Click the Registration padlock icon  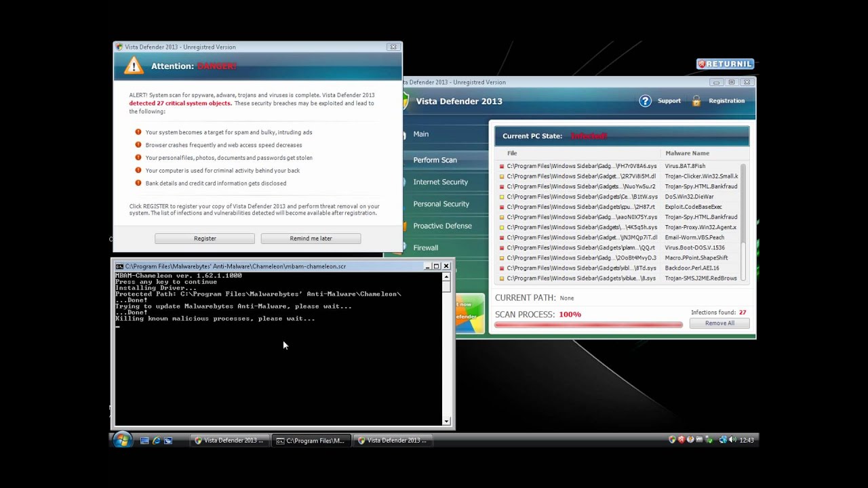point(696,101)
